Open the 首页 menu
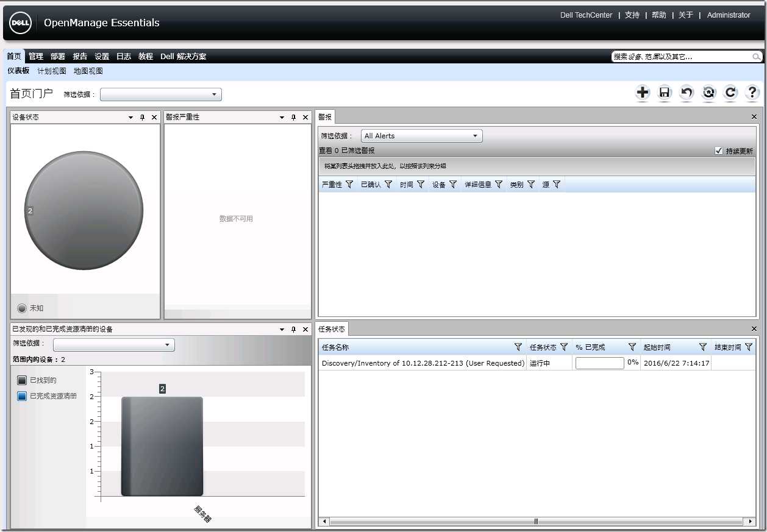767x532 pixels. point(14,56)
